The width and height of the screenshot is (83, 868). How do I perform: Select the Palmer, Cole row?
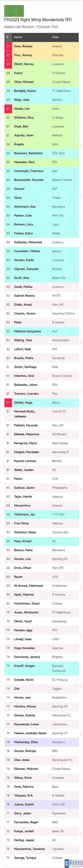point(41,215)
